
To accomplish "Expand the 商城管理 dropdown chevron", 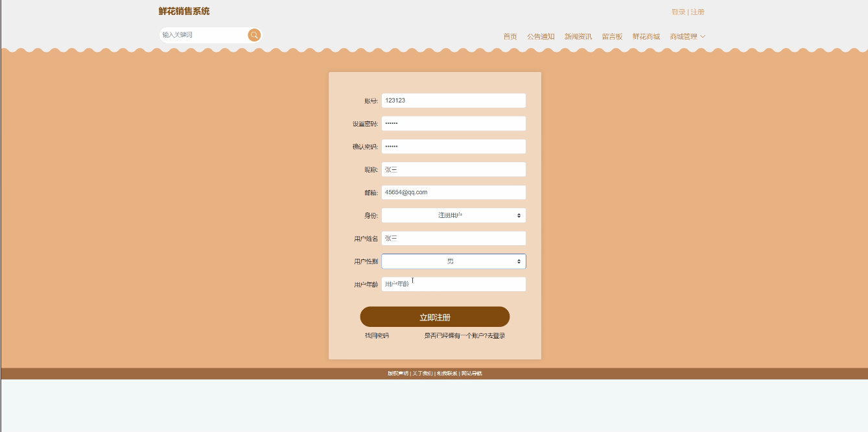I will click(703, 36).
